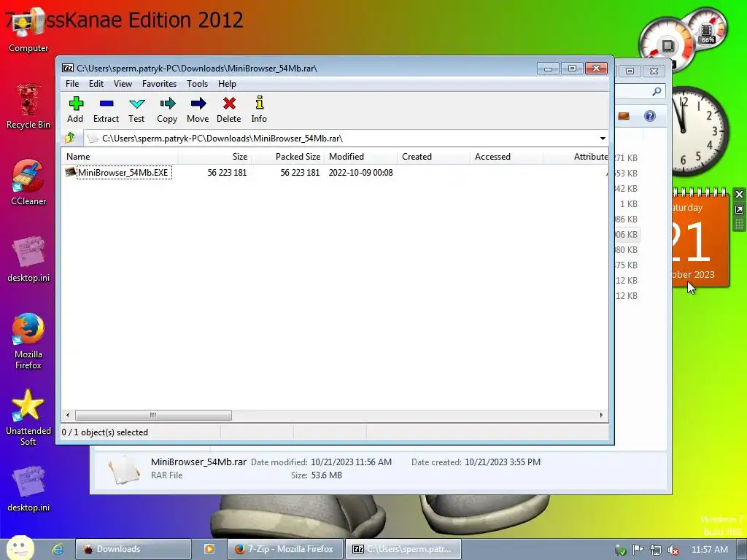Open the Computer desktop icon
This screenshot has height=560, width=747.
28,29
